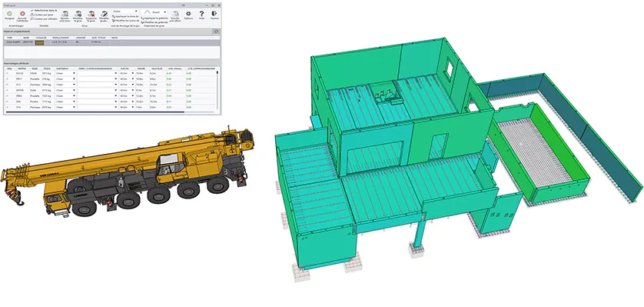Image resolution: width=644 pixels, height=307 pixels.
Task: Click the UTIL (FINAL) column header
Action: 175,68
